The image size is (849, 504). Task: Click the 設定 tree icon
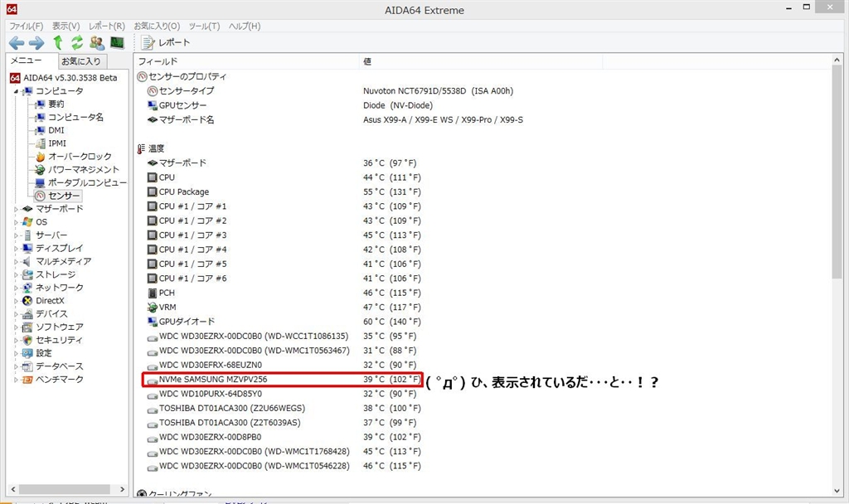pos(27,353)
